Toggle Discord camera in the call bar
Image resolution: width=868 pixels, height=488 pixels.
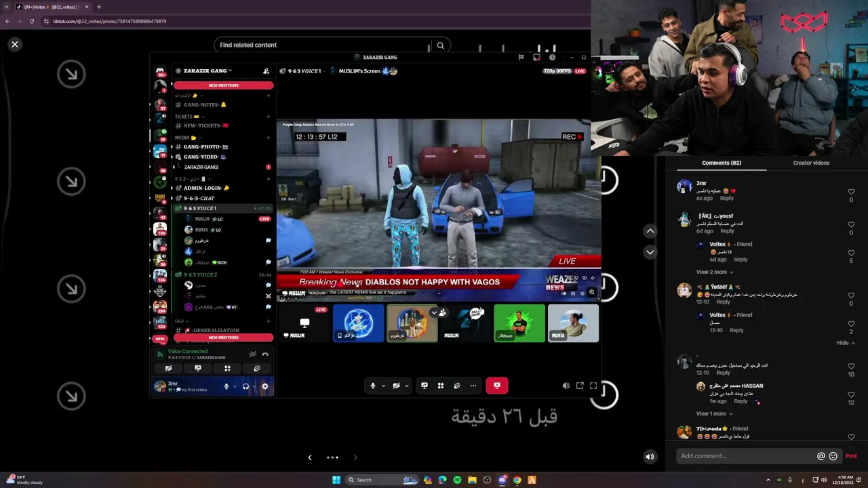pos(396,386)
